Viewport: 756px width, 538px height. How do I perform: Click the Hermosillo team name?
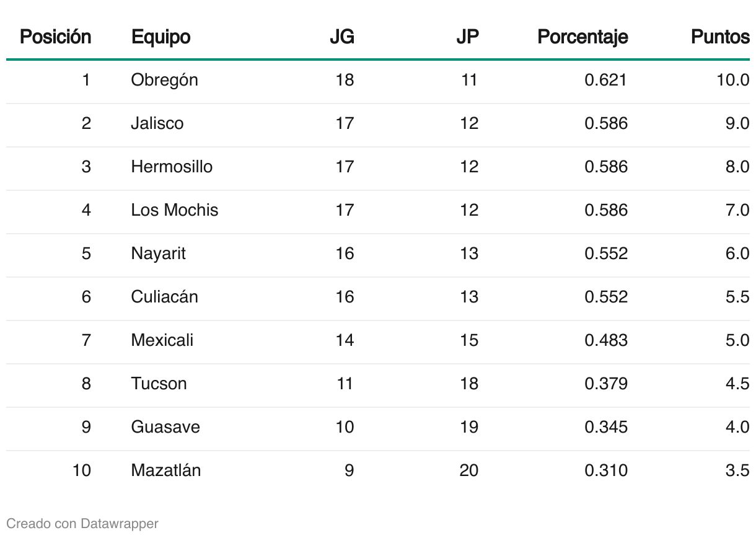click(172, 167)
